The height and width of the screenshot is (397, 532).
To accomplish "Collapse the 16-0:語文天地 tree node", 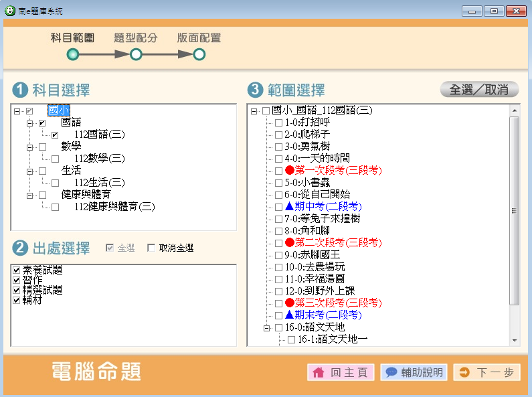I will (266, 327).
